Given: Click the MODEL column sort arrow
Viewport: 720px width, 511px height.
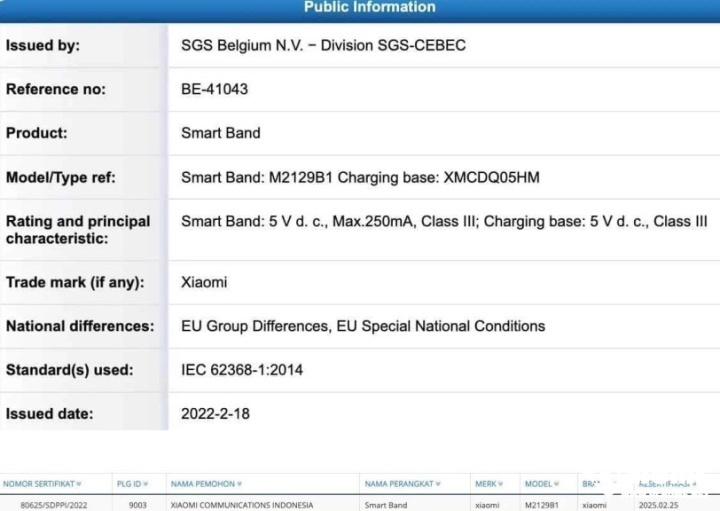Looking at the screenshot, I should point(557,484).
